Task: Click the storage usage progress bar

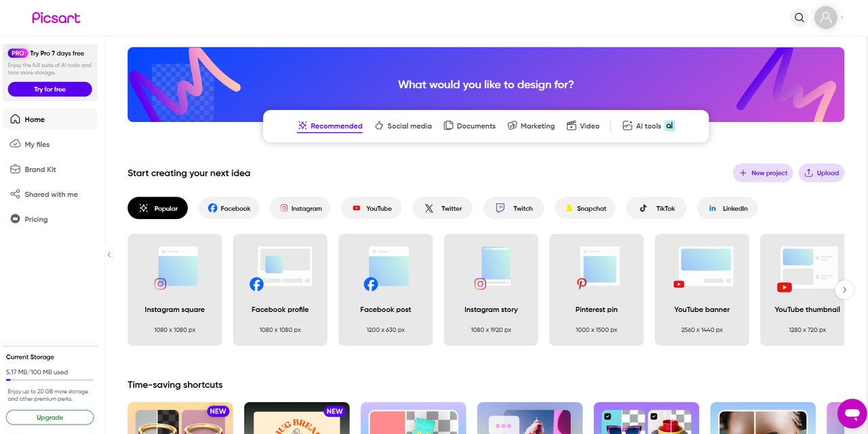Action: (x=50, y=380)
